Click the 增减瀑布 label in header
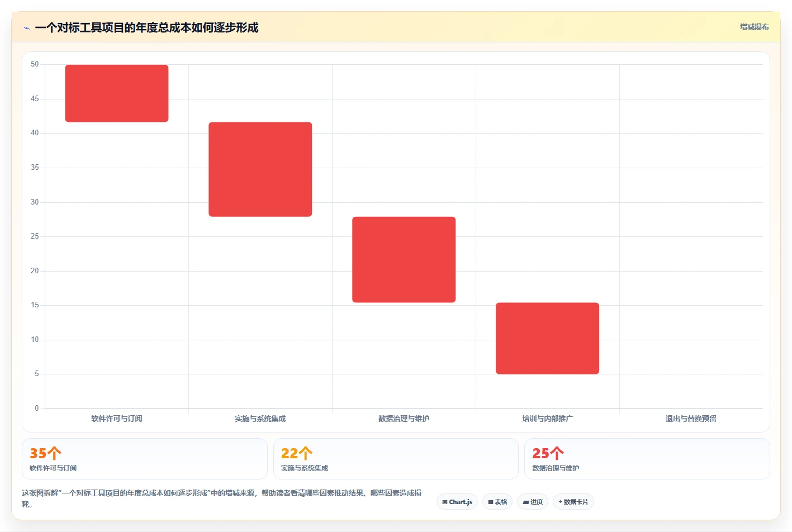The width and height of the screenshot is (792, 532). pyautogui.click(x=754, y=27)
